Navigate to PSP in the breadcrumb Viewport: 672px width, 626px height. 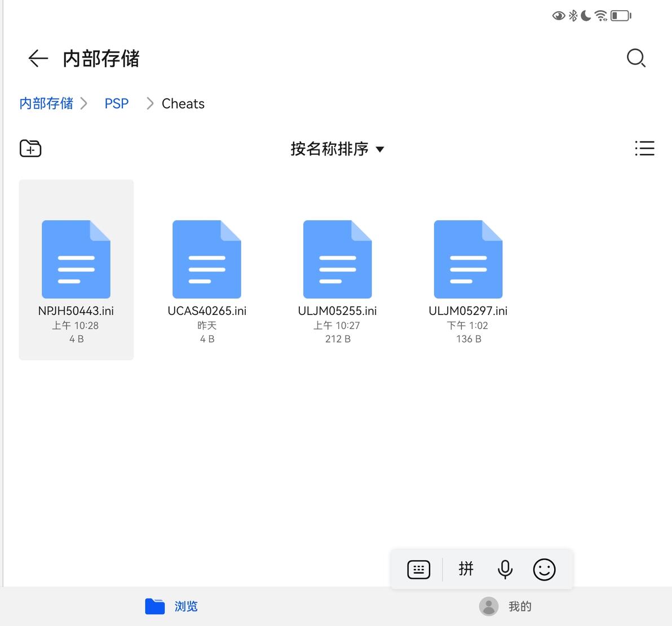[116, 104]
